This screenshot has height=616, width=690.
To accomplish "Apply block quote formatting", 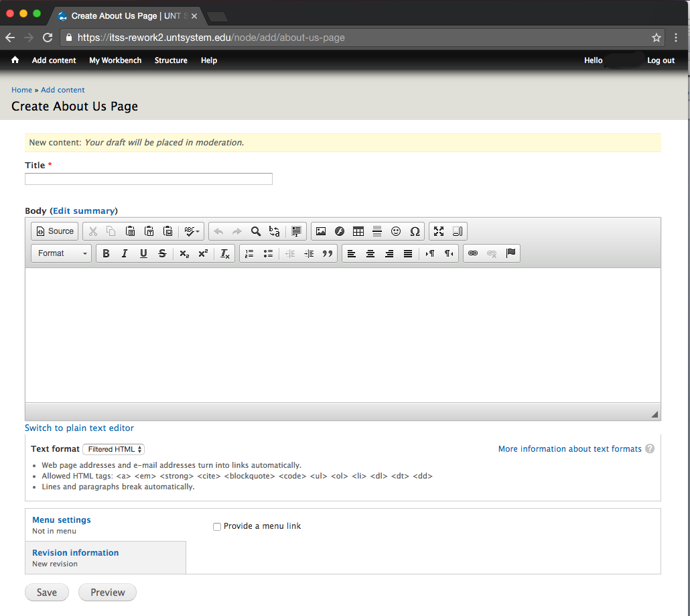I will 328,253.
